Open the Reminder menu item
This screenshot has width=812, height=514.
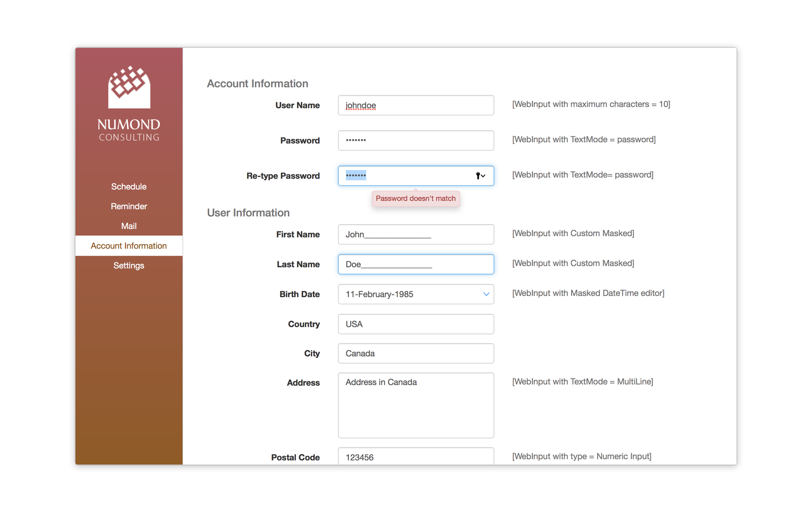point(129,207)
